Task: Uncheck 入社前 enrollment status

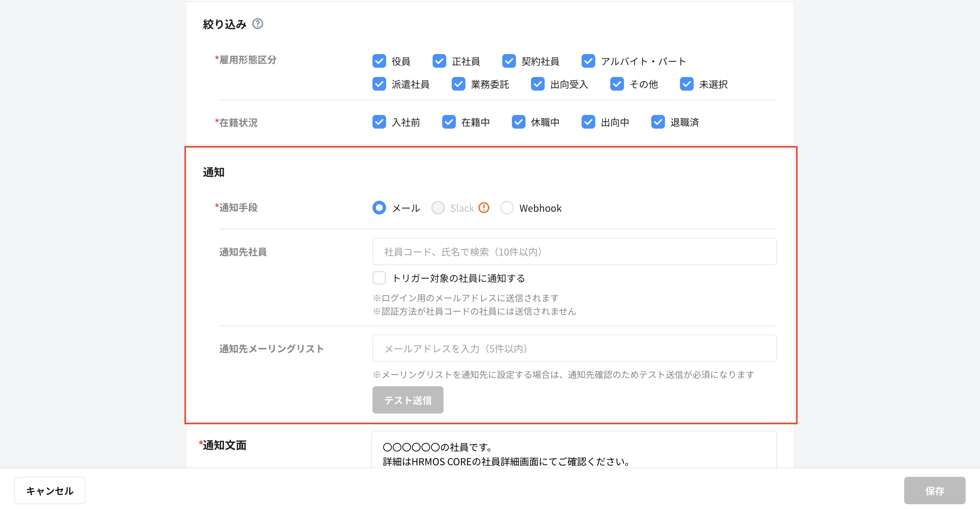Action: pos(379,122)
